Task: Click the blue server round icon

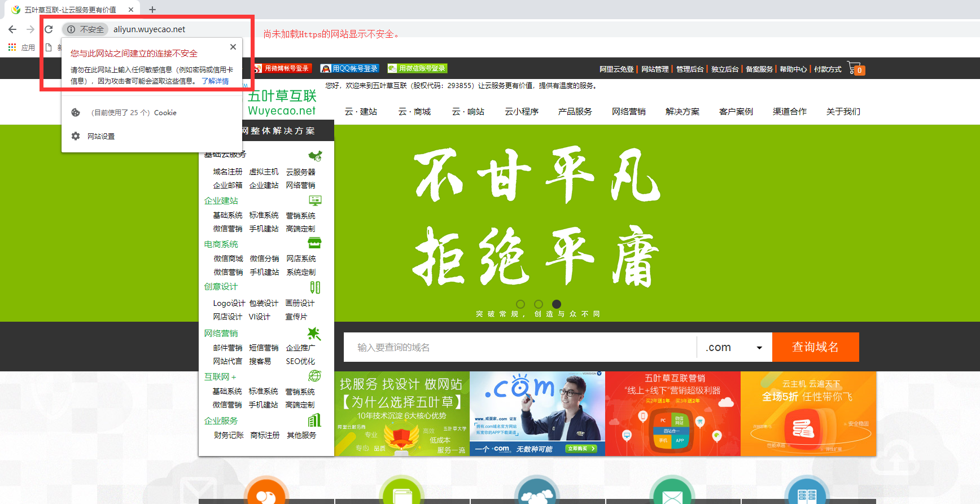Action: point(807,490)
